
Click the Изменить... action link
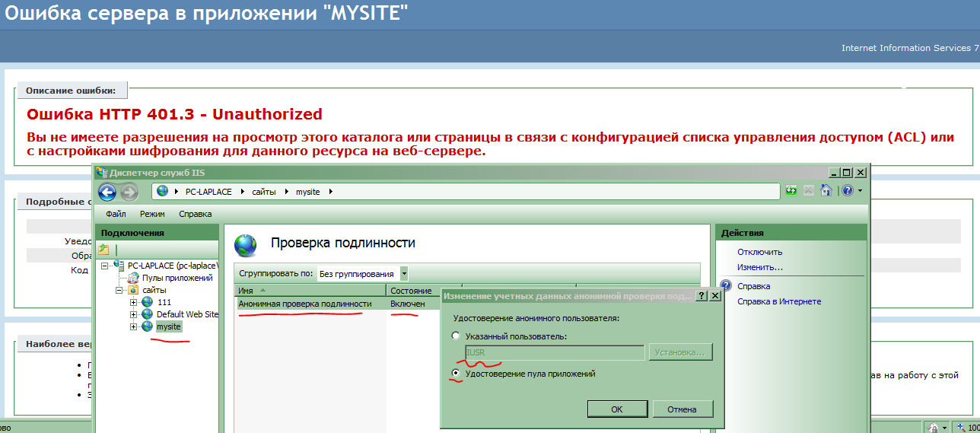tap(759, 267)
